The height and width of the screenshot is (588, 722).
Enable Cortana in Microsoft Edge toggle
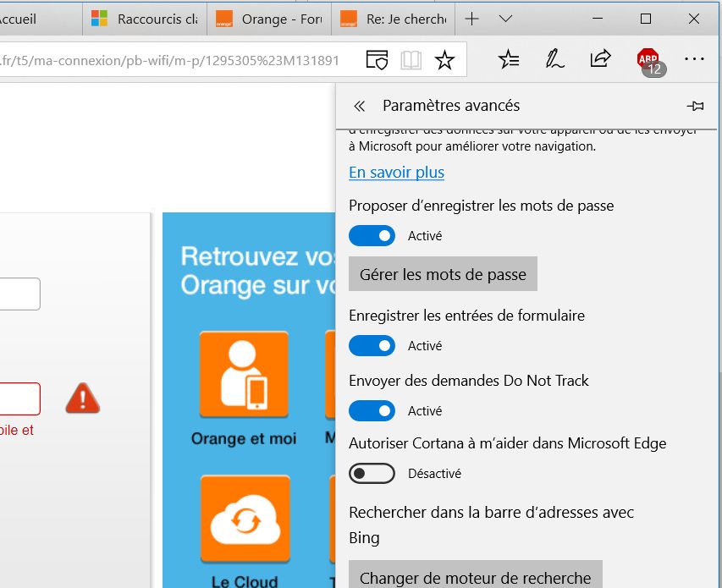click(372, 474)
